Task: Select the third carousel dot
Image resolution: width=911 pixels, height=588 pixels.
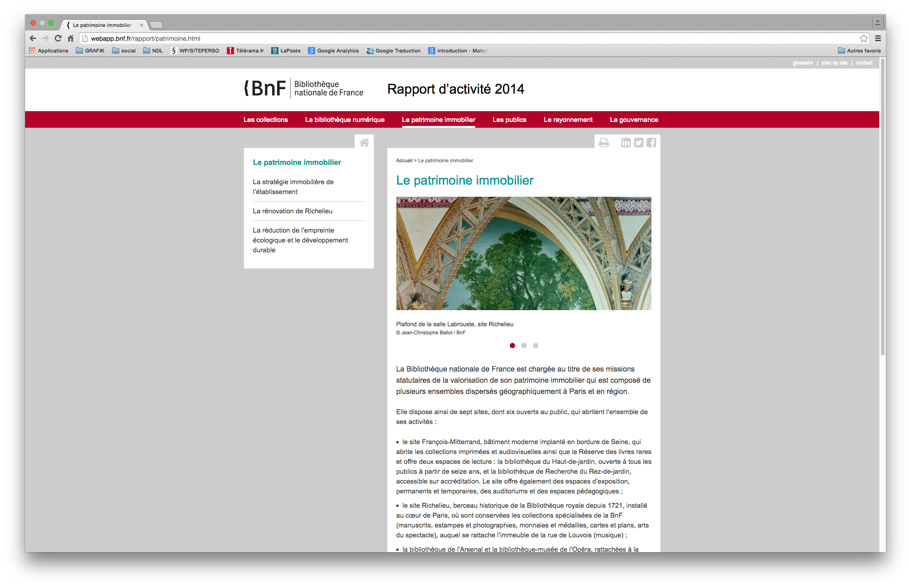Action: [535, 346]
